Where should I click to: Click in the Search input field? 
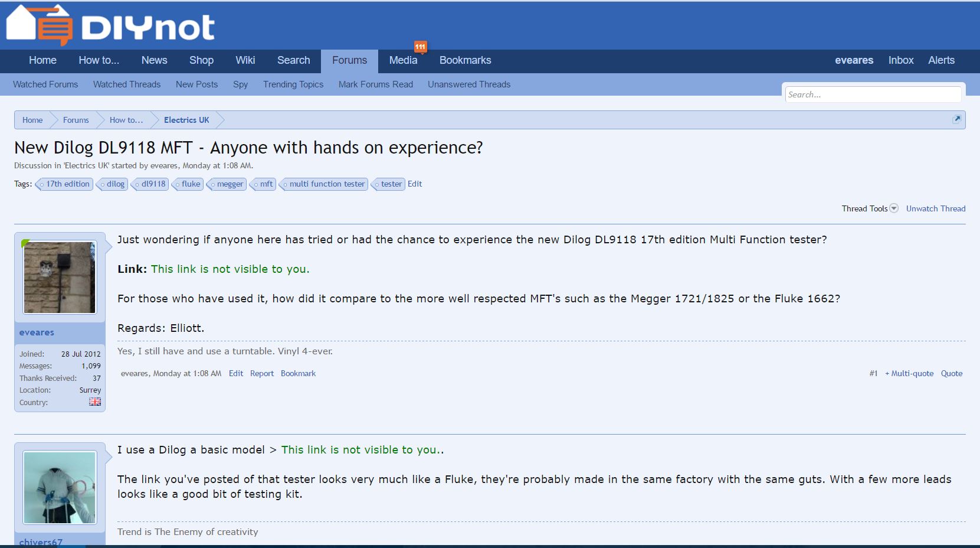[873, 94]
